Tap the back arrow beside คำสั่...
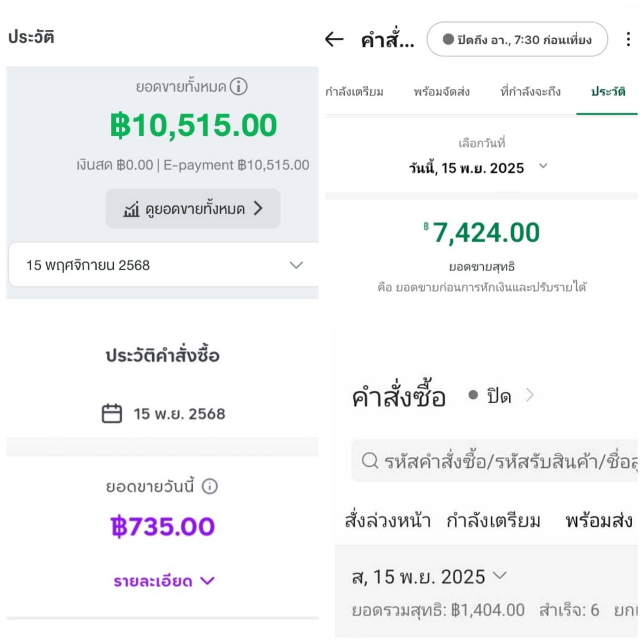Screen dimensions: 644x644 pos(334,39)
